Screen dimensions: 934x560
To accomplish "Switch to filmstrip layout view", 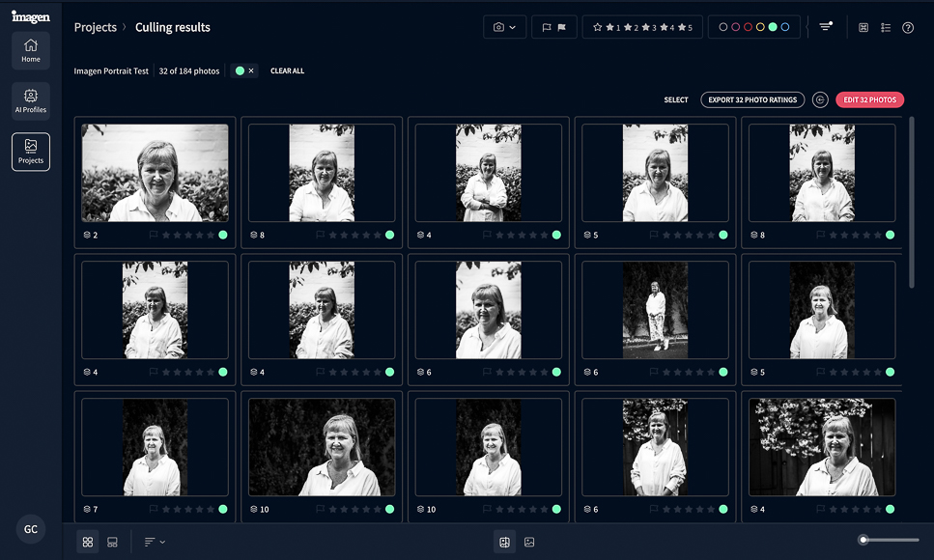I will pyautogui.click(x=112, y=543).
